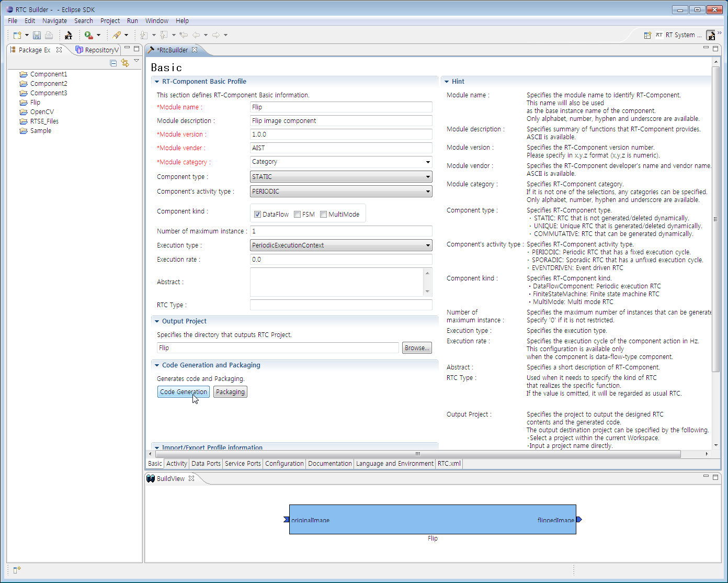Open the Module category dropdown
This screenshot has height=583, width=728.
pos(428,162)
